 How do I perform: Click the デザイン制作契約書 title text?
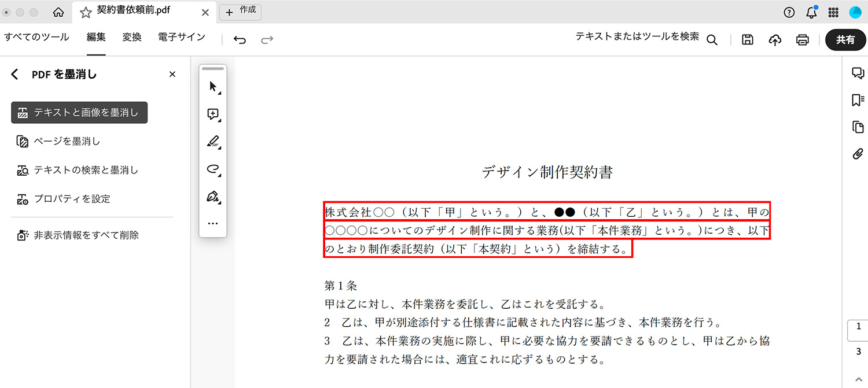click(547, 172)
